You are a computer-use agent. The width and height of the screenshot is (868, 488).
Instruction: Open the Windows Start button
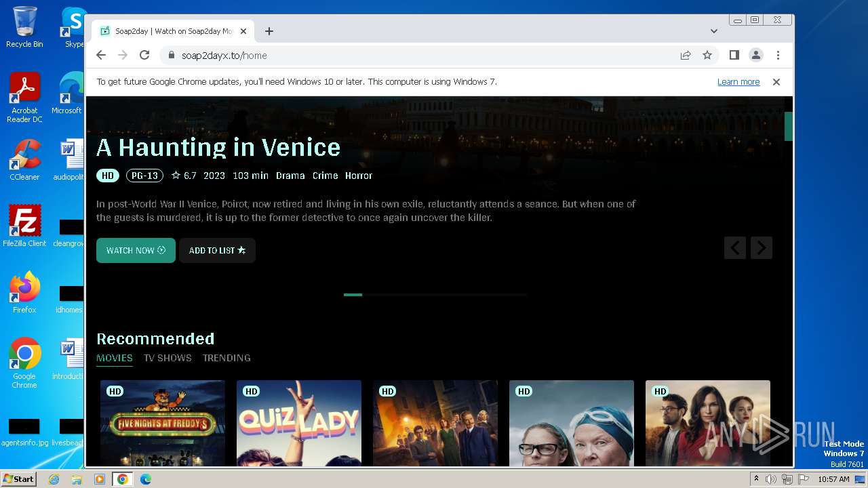(18, 479)
